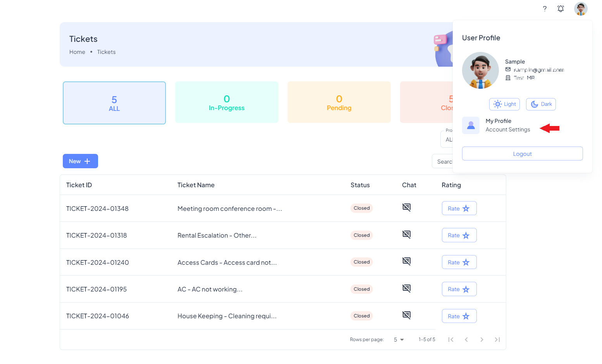The width and height of the screenshot is (602, 364).
Task: Open rows per page dropdown
Action: point(399,340)
